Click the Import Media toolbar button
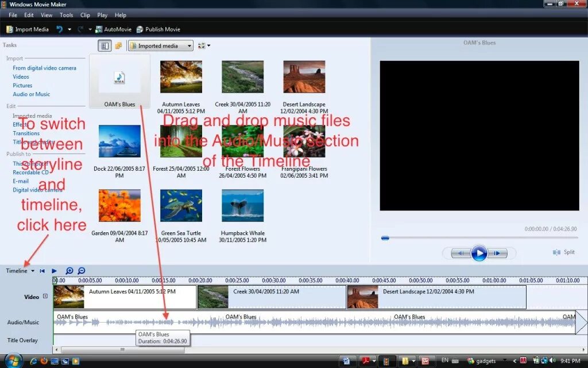 28,29
